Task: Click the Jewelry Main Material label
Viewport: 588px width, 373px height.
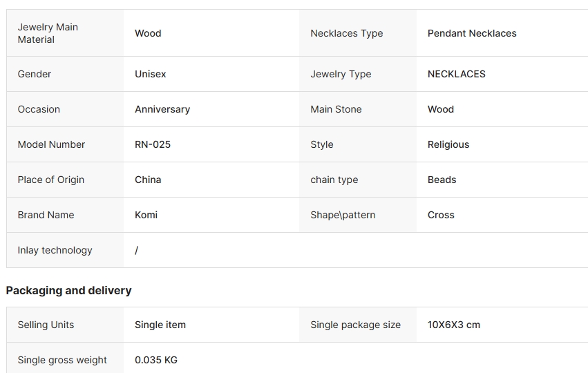Action: 48,33
